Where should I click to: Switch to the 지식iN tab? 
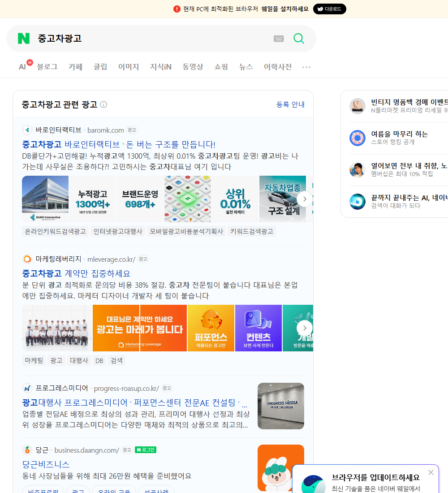point(161,67)
